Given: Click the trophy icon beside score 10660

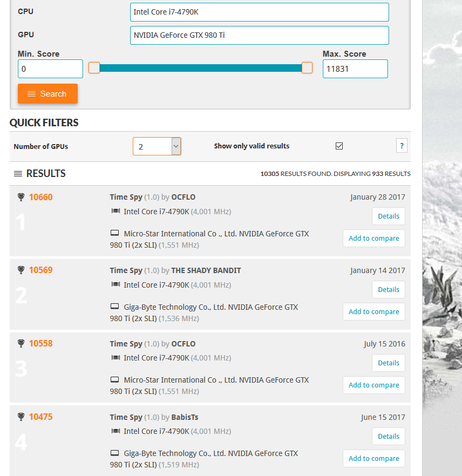Looking at the screenshot, I should pyautogui.click(x=21, y=197).
